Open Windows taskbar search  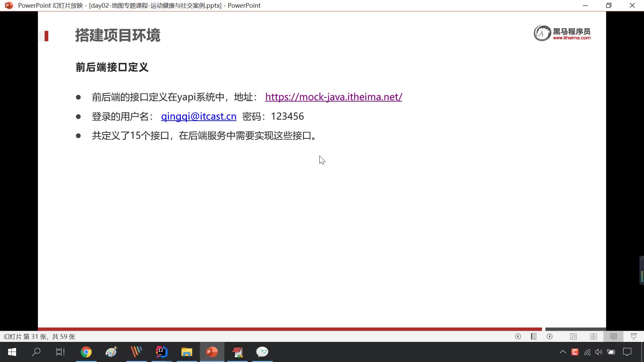pos(36,352)
